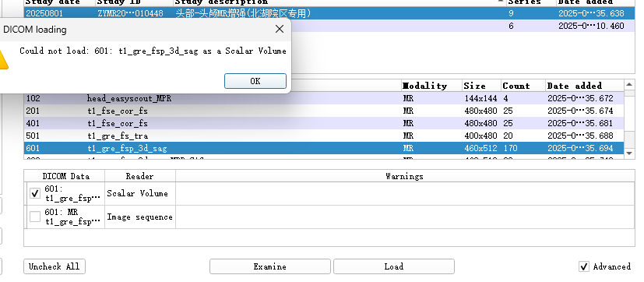The image size is (644, 282).
Task: Sort series table by Date added header
Action: point(584,86)
